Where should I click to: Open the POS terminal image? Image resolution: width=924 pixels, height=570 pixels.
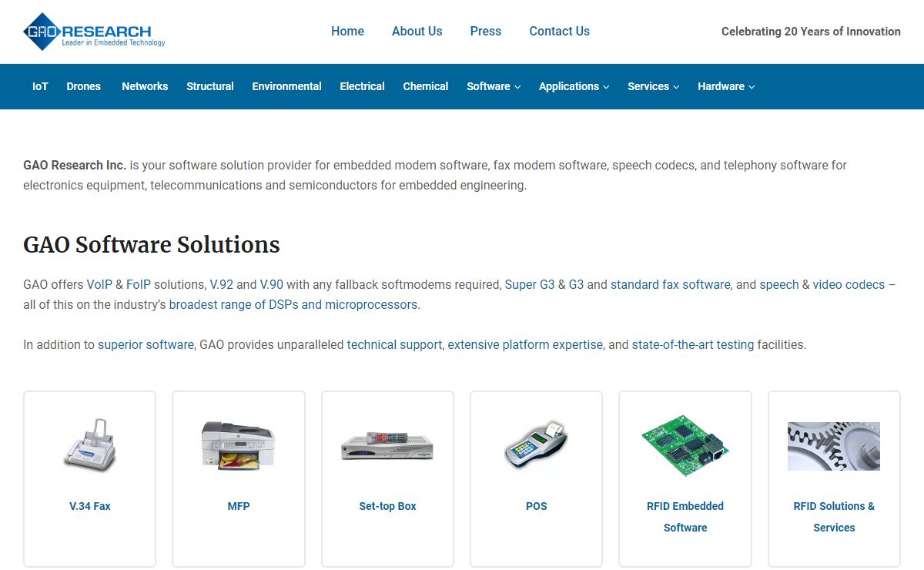pos(537,445)
